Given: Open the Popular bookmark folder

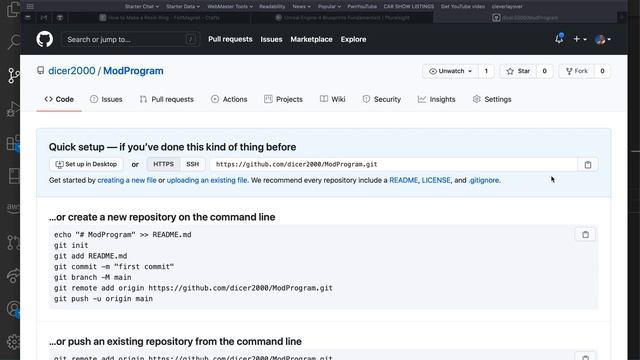Looking at the screenshot, I should coord(329,7).
